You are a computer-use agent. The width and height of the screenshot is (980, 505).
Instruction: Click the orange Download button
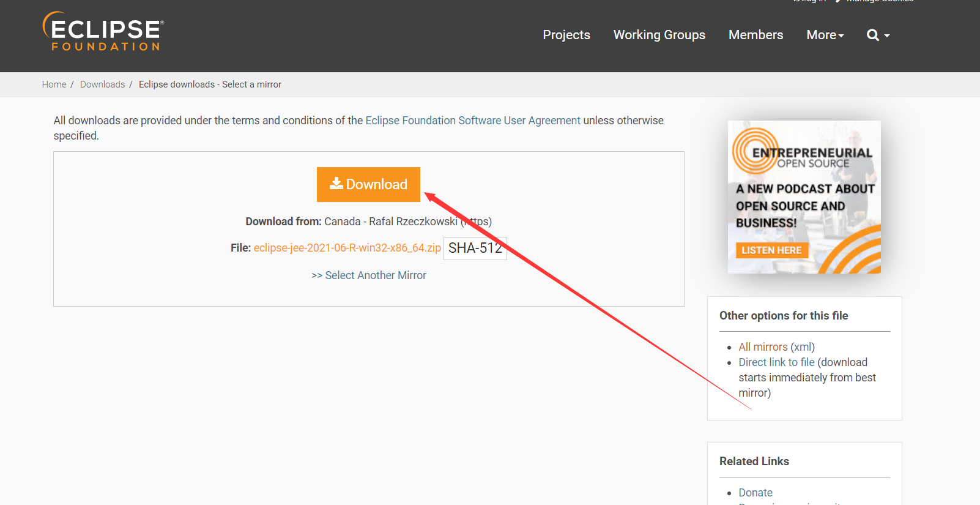pyautogui.click(x=368, y=184)
